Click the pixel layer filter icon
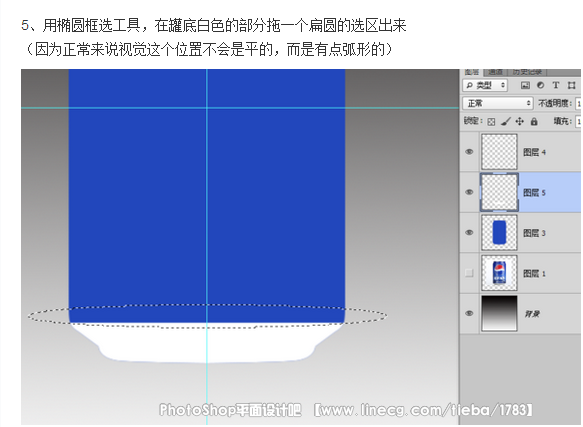Screen dimensions: 583x427 click(x=525, y=86)
